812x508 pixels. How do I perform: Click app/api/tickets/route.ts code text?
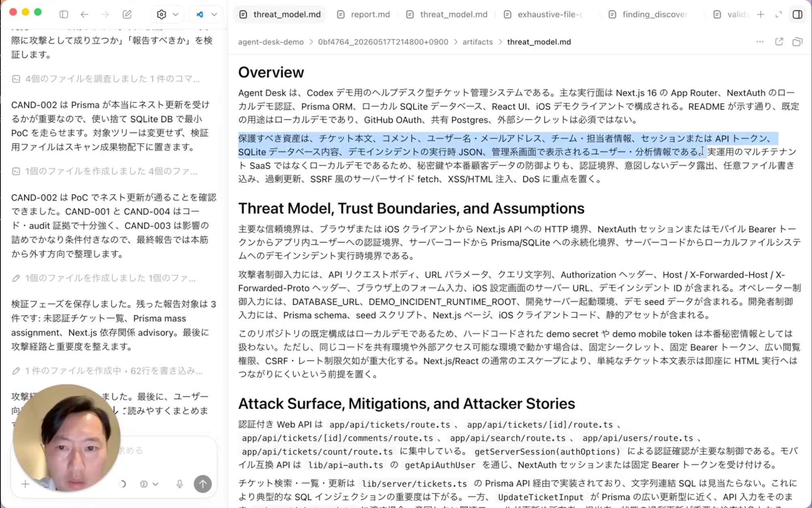[x=390, y=425]
